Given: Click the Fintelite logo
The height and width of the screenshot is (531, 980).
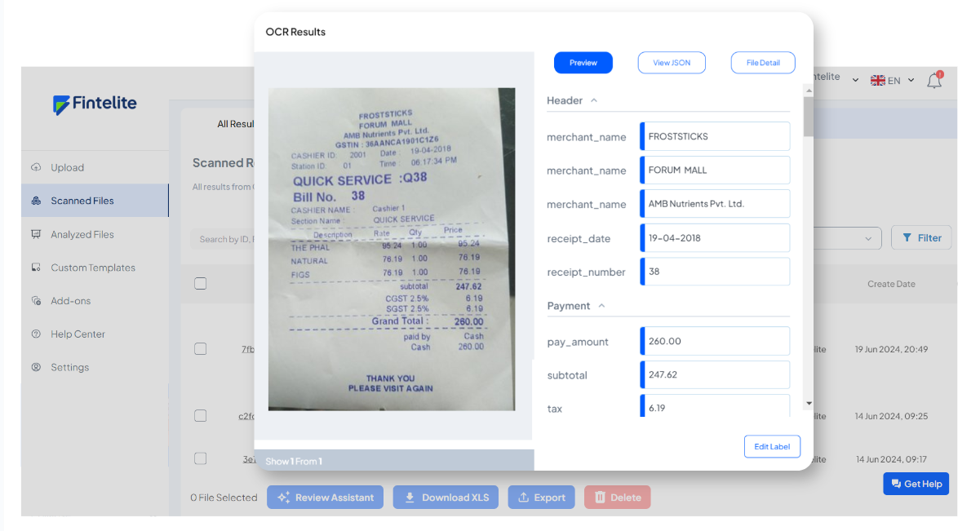Looking at the screenshot, I should (x=95, y=104).
